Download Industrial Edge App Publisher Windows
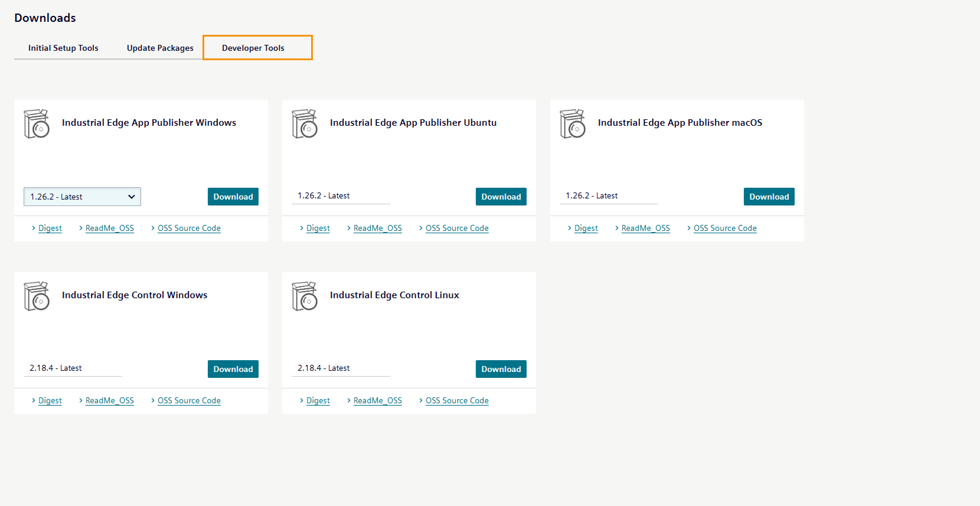 click(233, 197)
